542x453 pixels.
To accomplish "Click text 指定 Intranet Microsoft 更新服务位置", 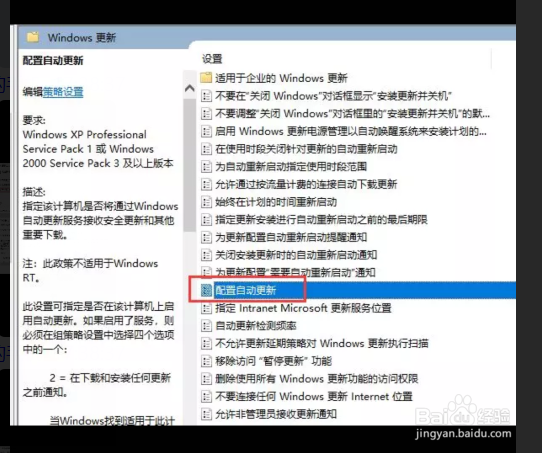I will tap(303, 308).
